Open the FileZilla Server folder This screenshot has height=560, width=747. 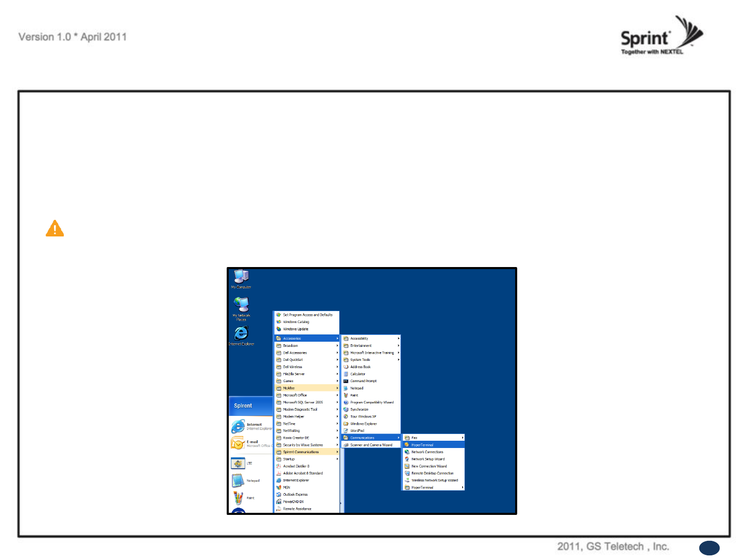point(307,374)
